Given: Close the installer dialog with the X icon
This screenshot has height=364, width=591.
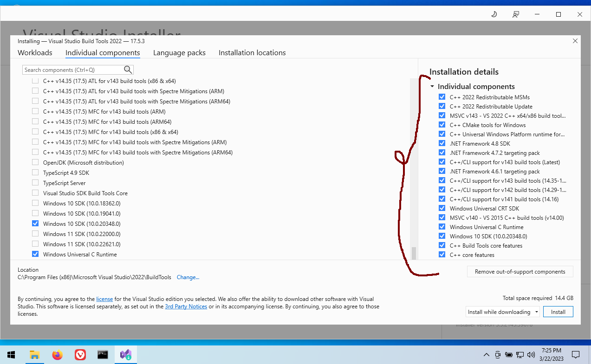Looking at the screenshot, I should tap(575, 41).
